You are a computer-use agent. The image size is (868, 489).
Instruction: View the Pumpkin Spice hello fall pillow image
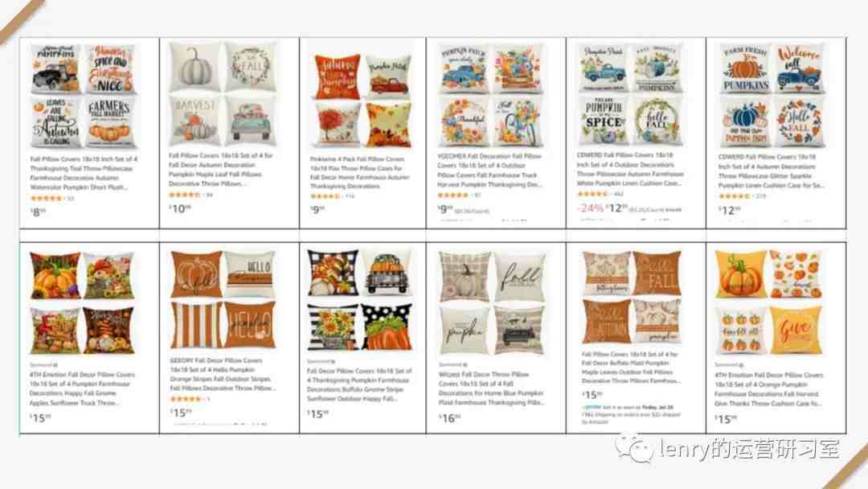tap(630, 94)
